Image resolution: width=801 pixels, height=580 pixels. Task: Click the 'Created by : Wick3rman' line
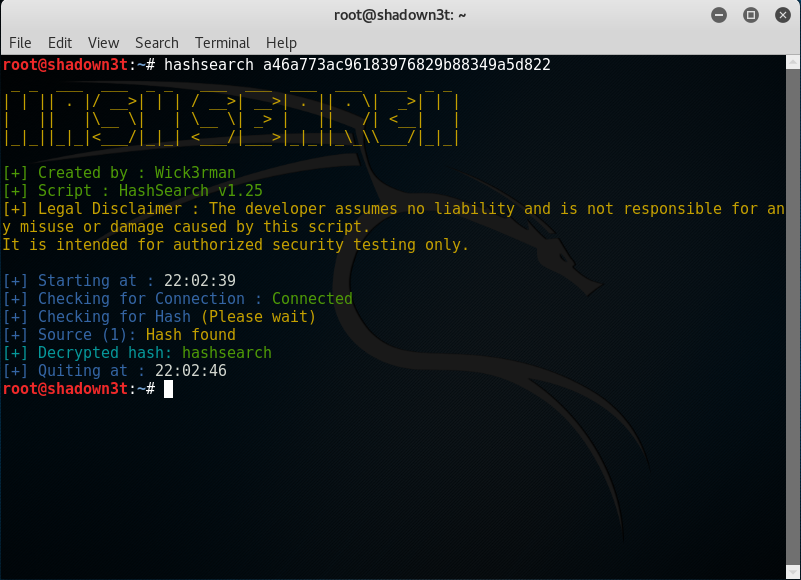(119, 173)
